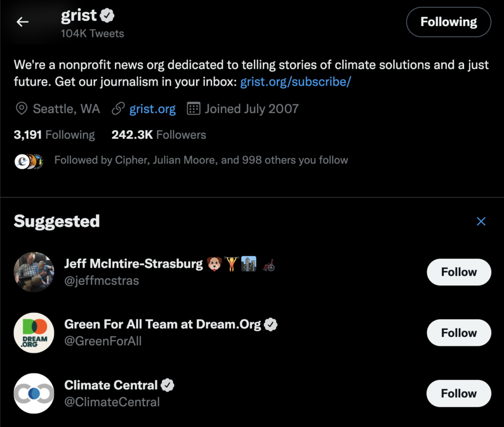Image resolution: width=504 pixels, height=427 pixels.
Task: Dismiss the Suggested section
Action: 481,221
